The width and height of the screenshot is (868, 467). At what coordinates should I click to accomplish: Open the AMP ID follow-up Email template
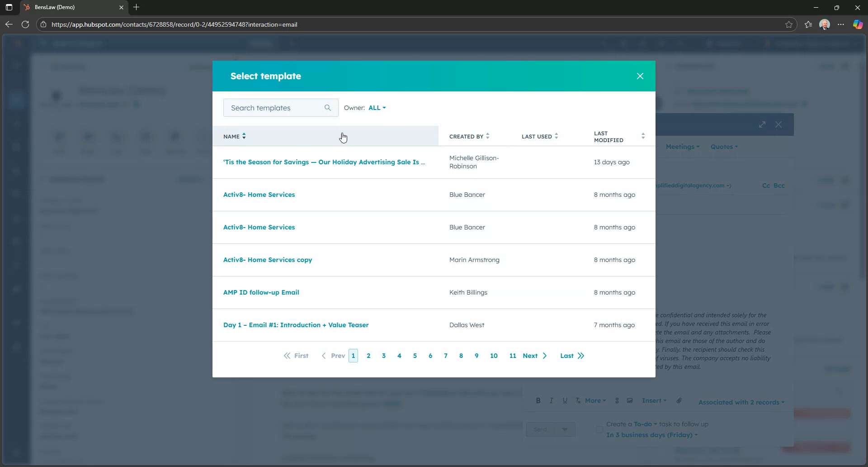pos(261,292)
